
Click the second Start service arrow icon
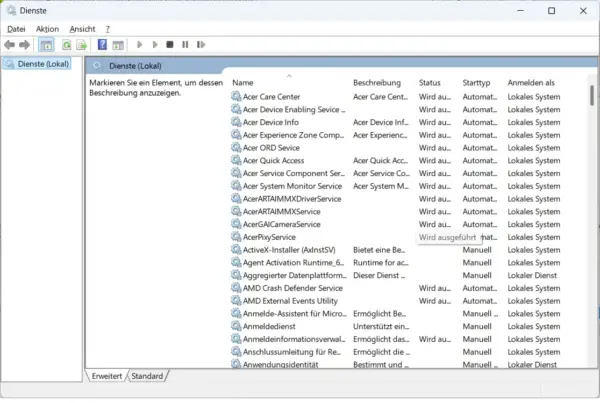point(155,45)
